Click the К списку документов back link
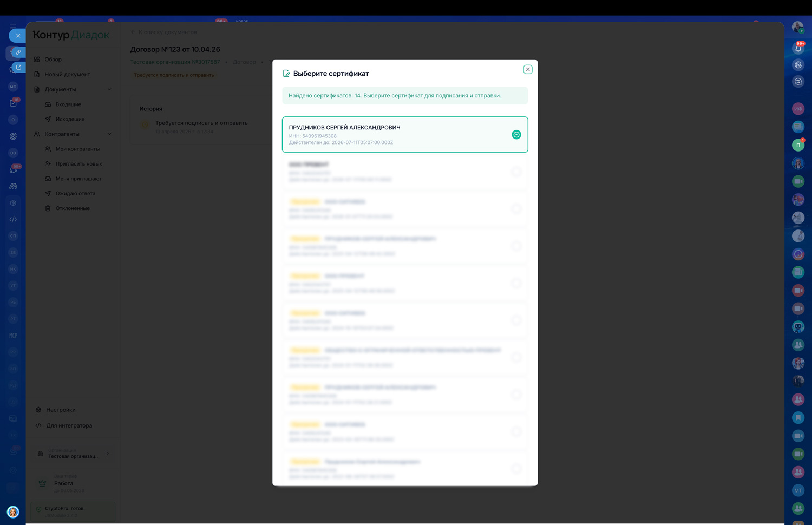Viewport: 812px width, 525px height. click(167, 32)
